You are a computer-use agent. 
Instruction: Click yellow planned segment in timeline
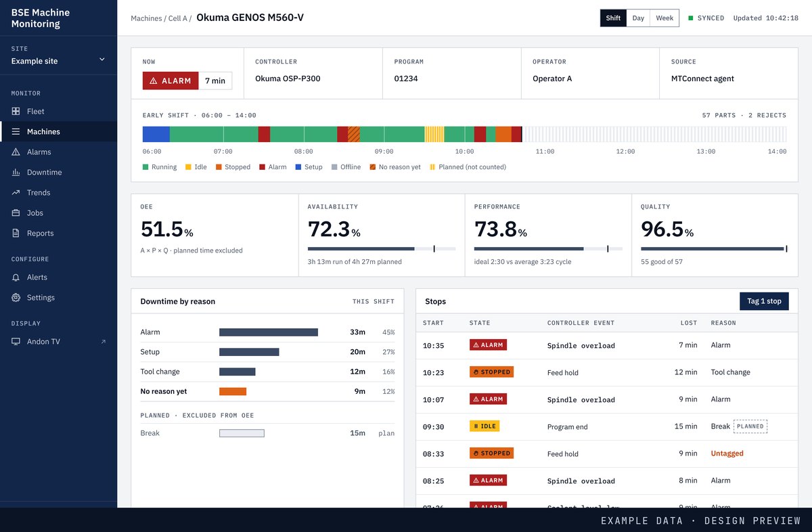[x=434, y=134]
